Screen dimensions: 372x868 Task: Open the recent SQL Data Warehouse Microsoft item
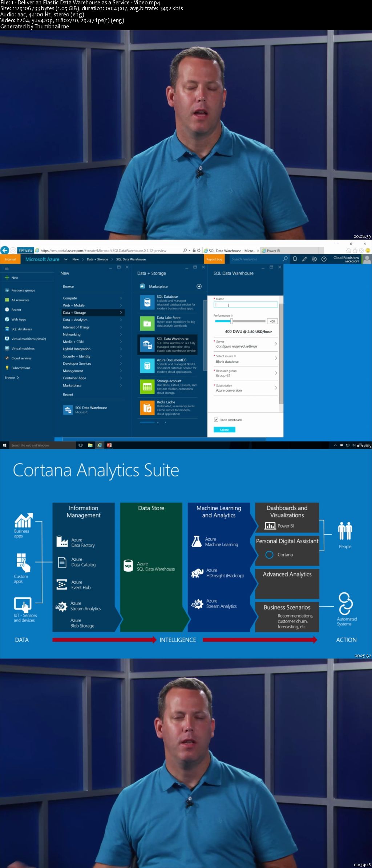86,410
